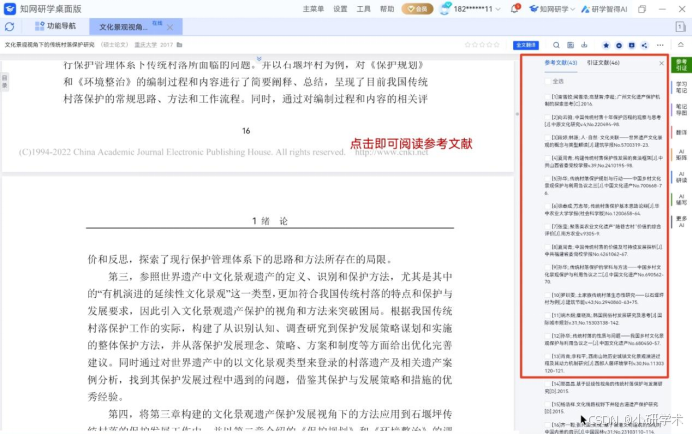Open the three-dot more options menu

[660, 45]
